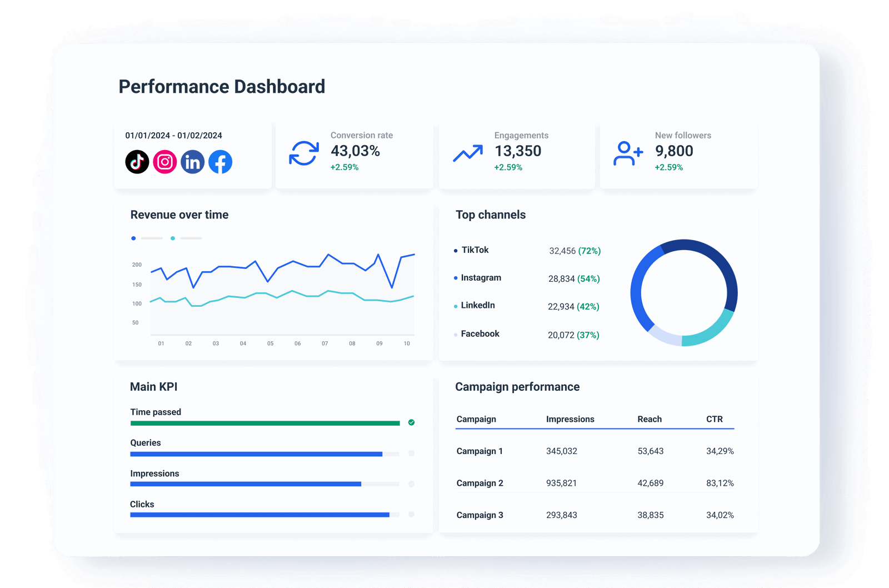The image size is (889, 588).
Task: Expand the Facebook row in Top channels
Action: pos(480,333)
